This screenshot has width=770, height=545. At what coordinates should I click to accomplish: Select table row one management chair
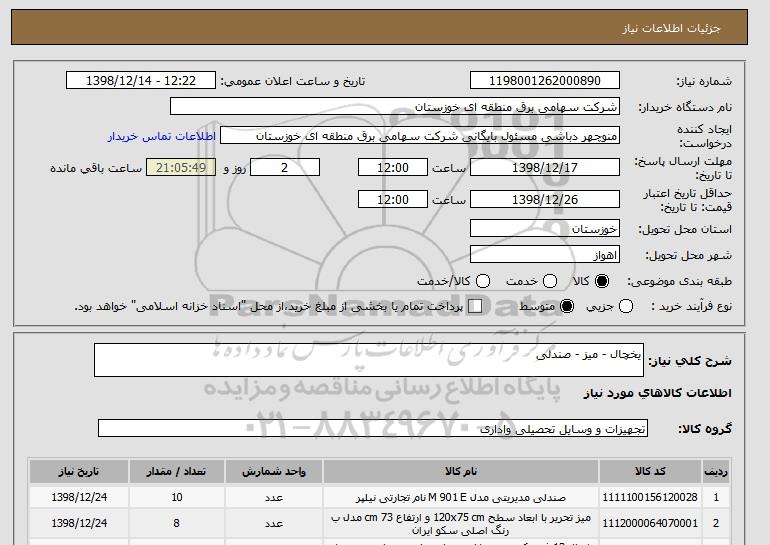coord(380,497)
